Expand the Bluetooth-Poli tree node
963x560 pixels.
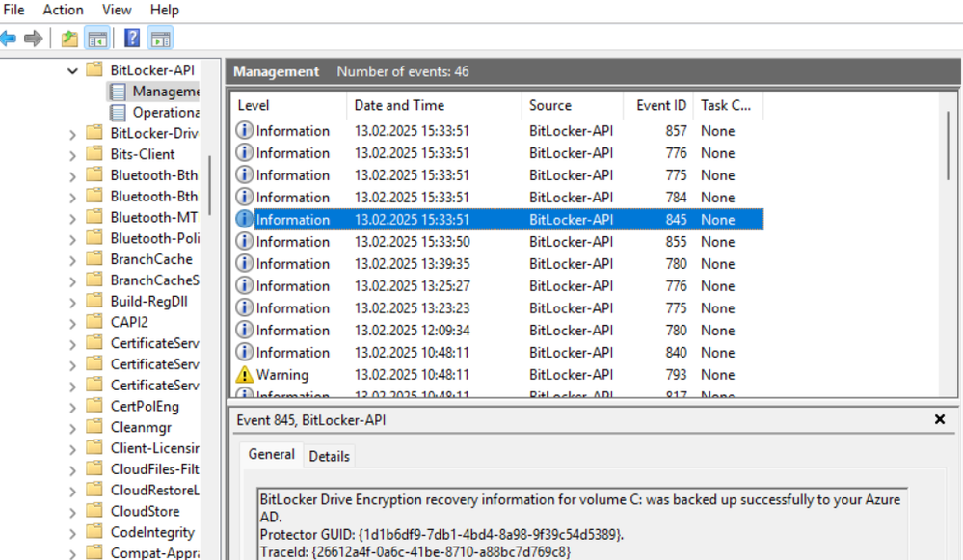tap(72, 240)
